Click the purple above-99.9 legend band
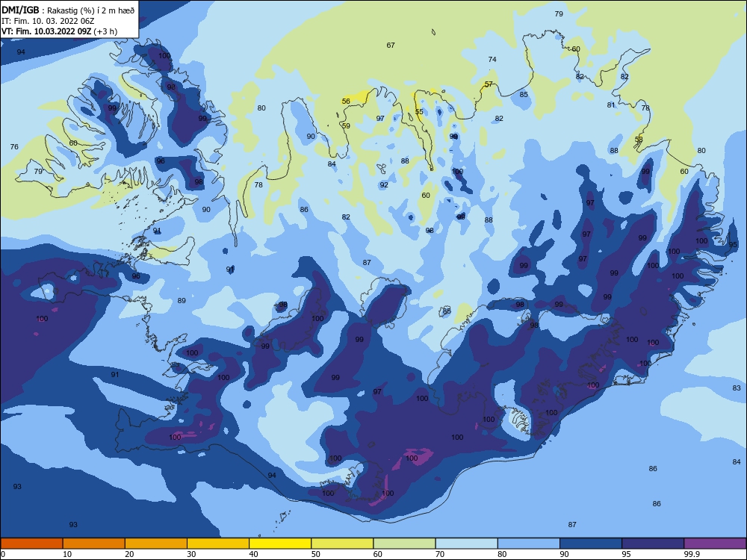Viewport: 747px width, 560px height. (x=715, y=544)
